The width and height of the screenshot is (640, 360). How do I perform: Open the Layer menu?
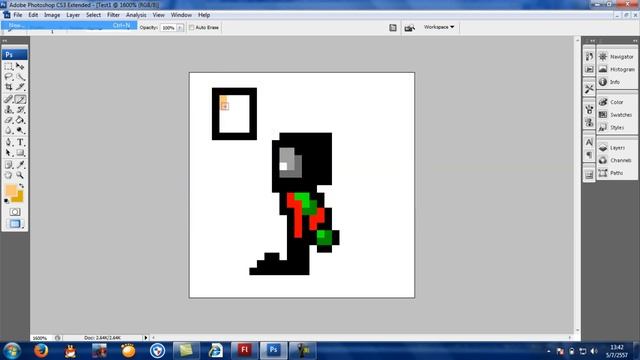(73, 15)
